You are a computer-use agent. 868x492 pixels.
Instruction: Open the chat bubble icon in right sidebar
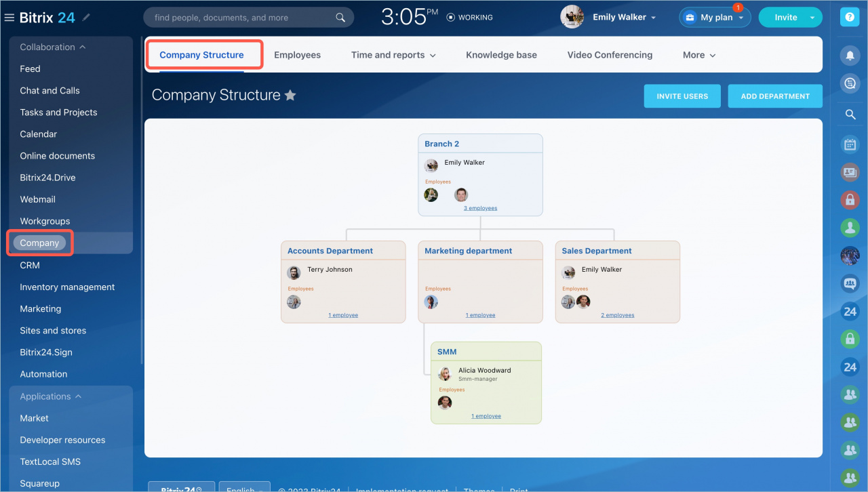pyautogui.click(x=850, y=83)
